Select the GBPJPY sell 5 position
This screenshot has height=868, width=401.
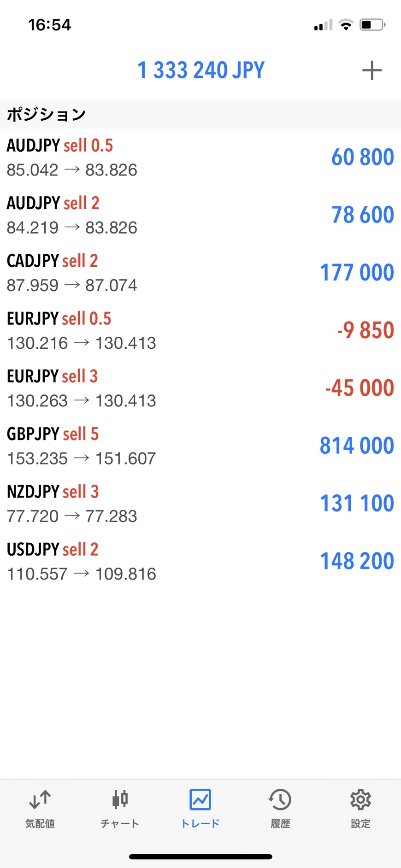pos(200,446)
